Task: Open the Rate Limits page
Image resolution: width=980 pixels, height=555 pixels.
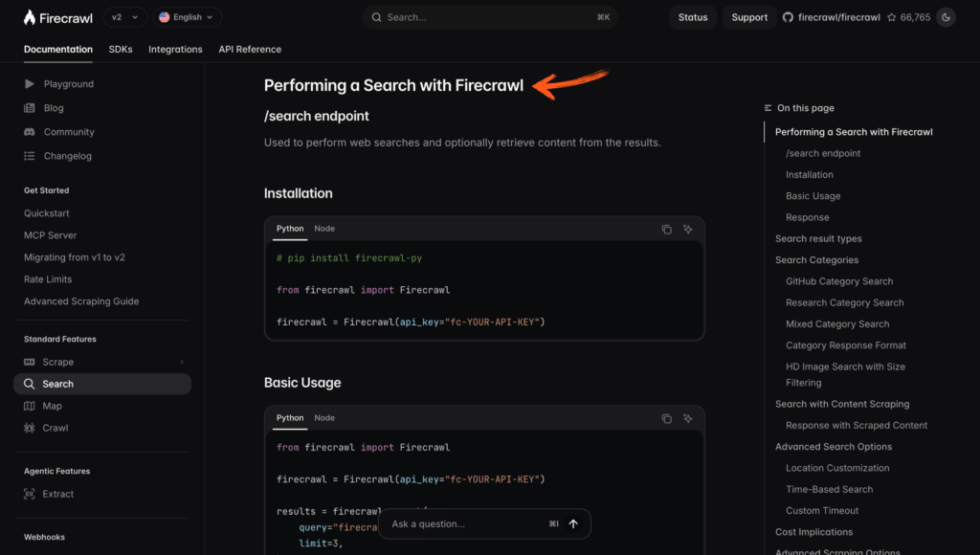Action: (x=50, y=278)
